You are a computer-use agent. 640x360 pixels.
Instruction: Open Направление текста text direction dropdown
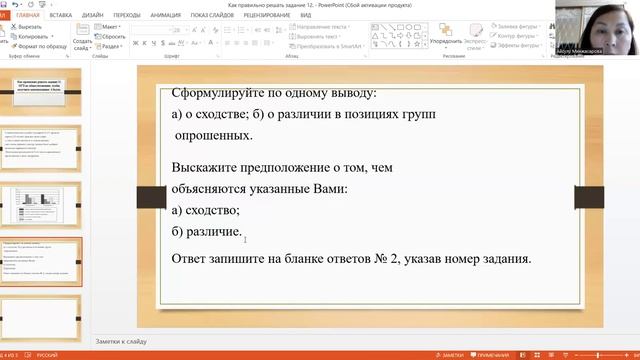pos(320,27)
